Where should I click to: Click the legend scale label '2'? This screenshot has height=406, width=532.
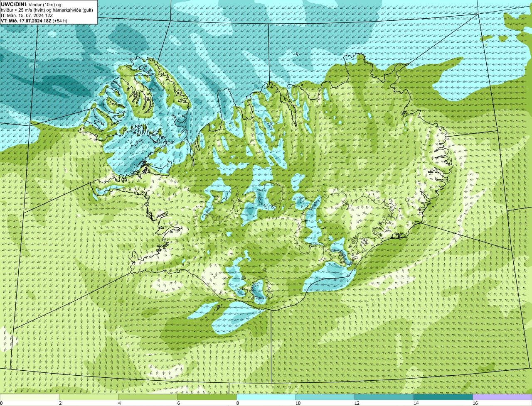[60, 403]
